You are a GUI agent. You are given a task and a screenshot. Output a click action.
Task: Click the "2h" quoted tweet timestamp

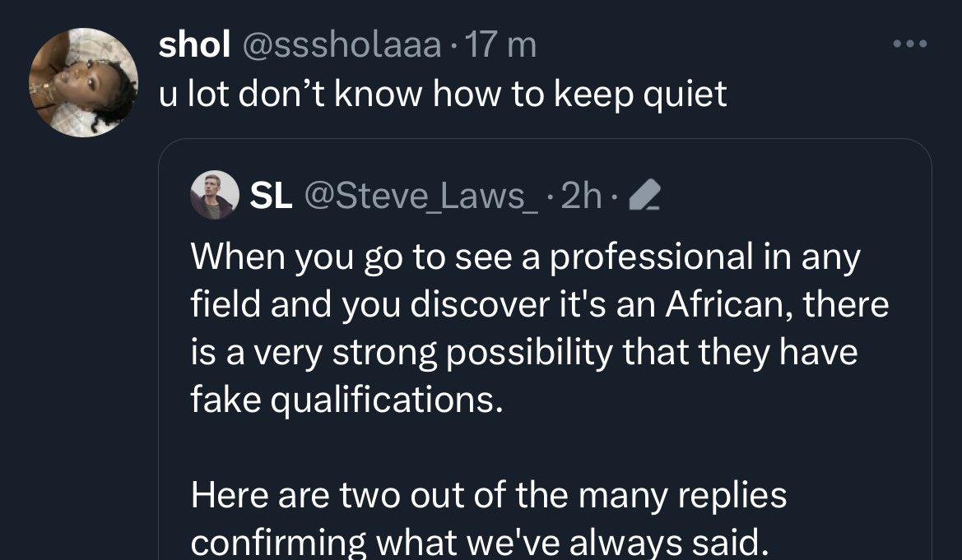[x=581, y=197]
